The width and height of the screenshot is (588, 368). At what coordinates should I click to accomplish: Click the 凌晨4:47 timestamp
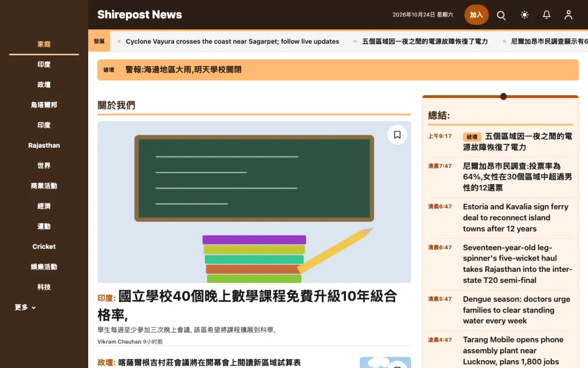point(440,340)
